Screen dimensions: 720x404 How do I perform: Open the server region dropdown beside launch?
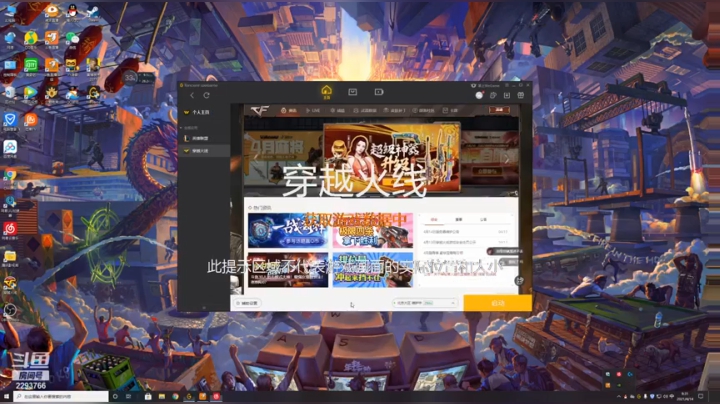425,303
